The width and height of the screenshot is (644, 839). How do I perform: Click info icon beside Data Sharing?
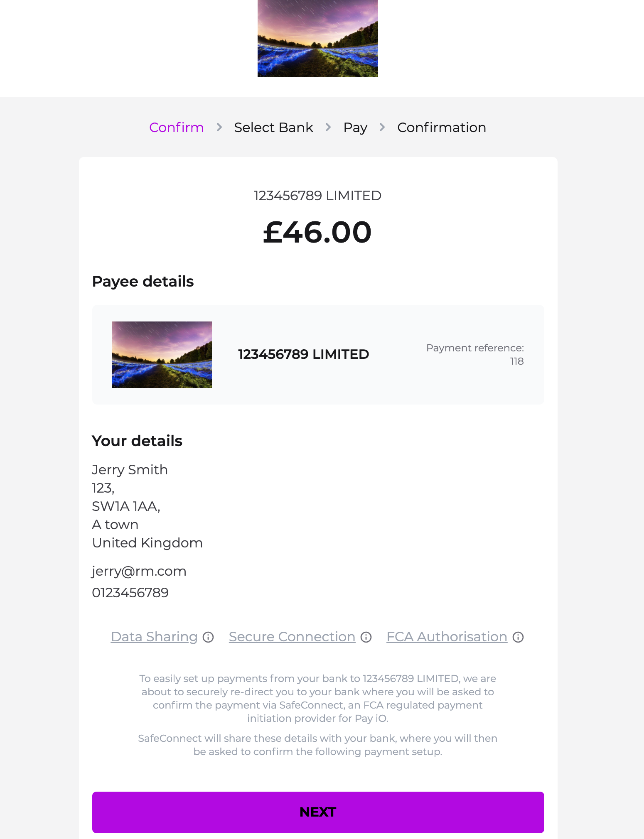tap(208, 637)
